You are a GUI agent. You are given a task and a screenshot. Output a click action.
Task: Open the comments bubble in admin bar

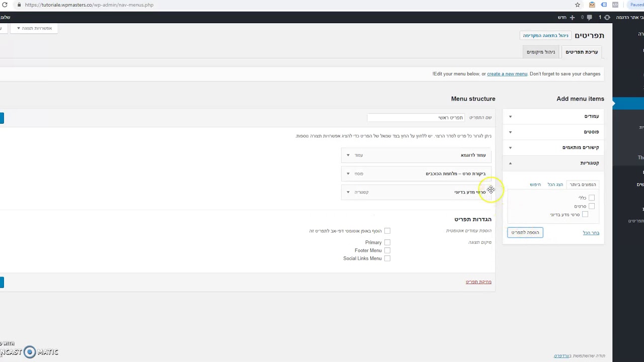(589, 17)
